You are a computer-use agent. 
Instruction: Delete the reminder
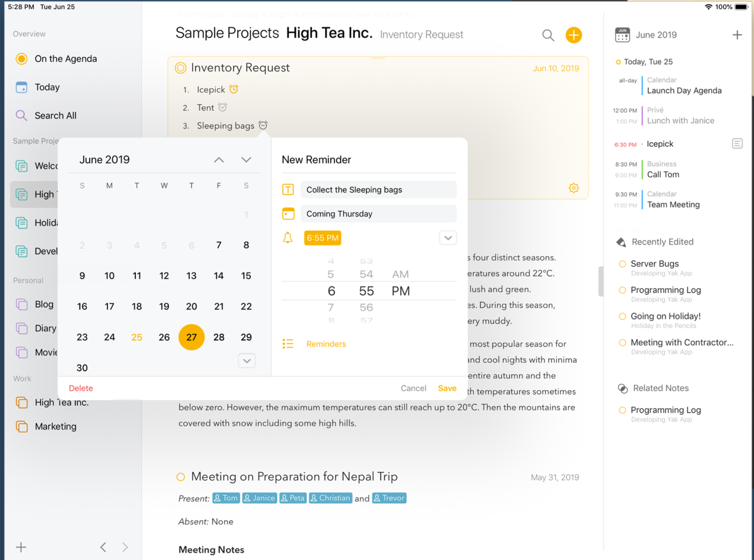point(81,388)
